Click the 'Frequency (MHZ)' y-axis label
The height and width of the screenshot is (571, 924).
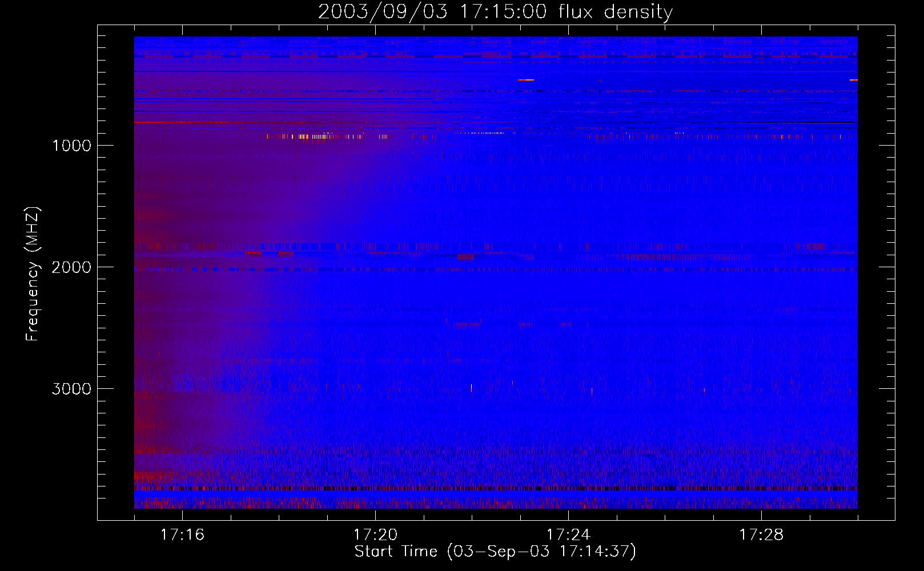tap(33, 274)
